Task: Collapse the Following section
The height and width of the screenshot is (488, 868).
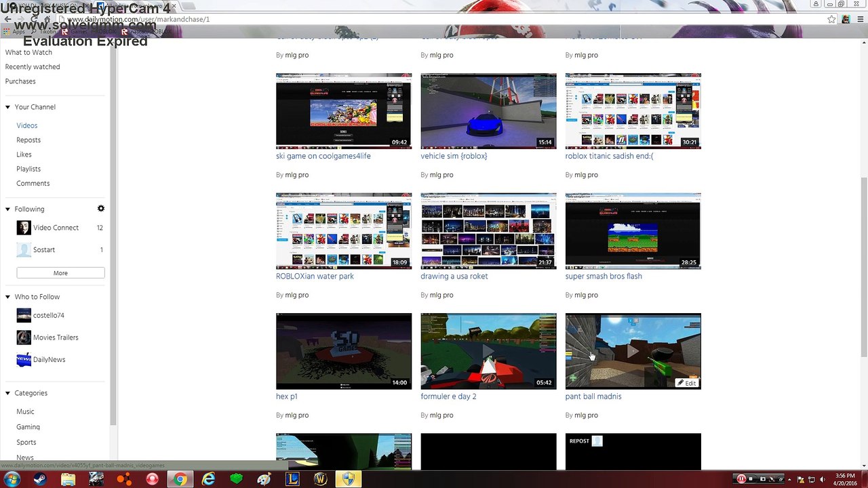Action: (x=8, y=209)
